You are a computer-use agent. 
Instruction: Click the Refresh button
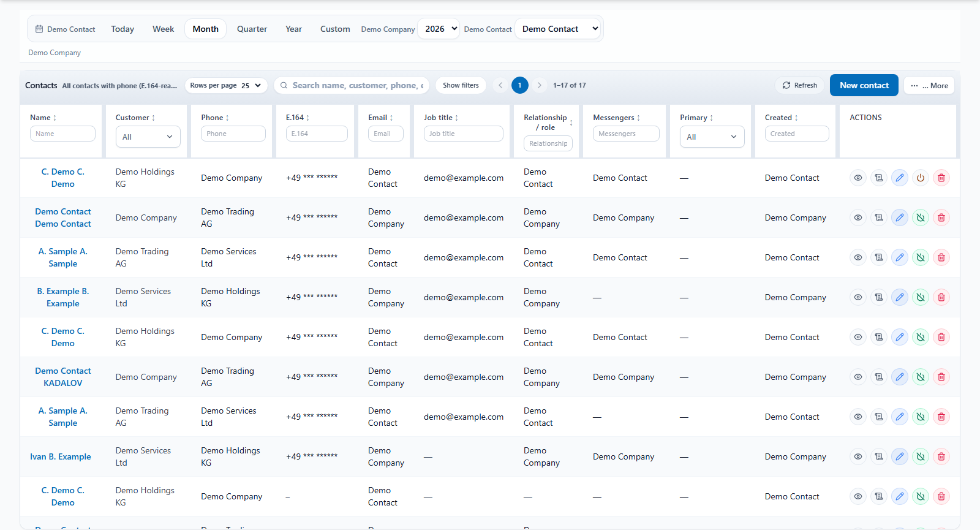pos(800,85)
